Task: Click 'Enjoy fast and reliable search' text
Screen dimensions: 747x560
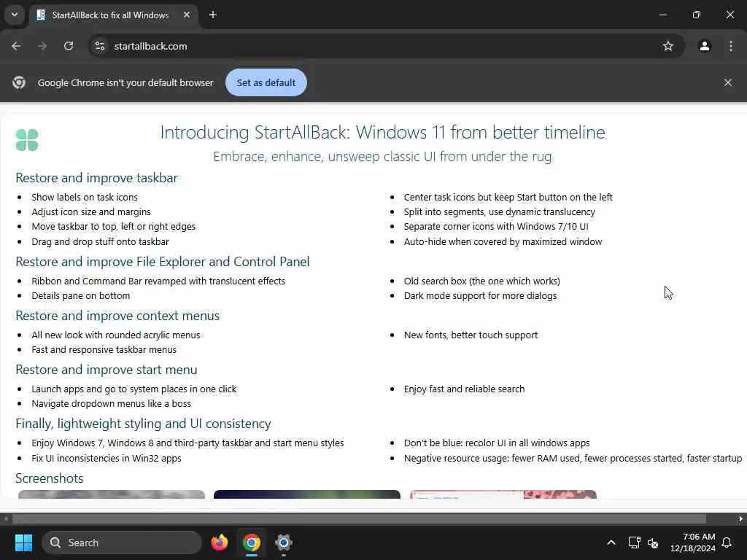Action: (464, 389)
